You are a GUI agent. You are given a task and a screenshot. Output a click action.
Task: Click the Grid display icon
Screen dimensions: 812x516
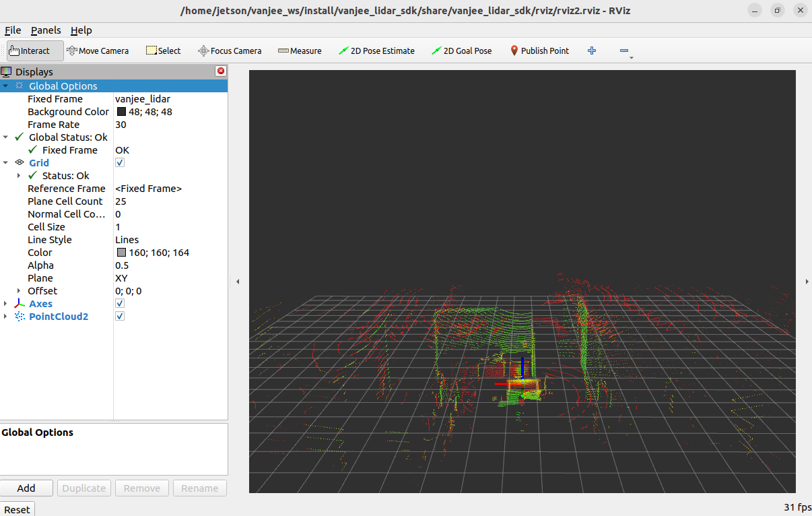point(20,162)
